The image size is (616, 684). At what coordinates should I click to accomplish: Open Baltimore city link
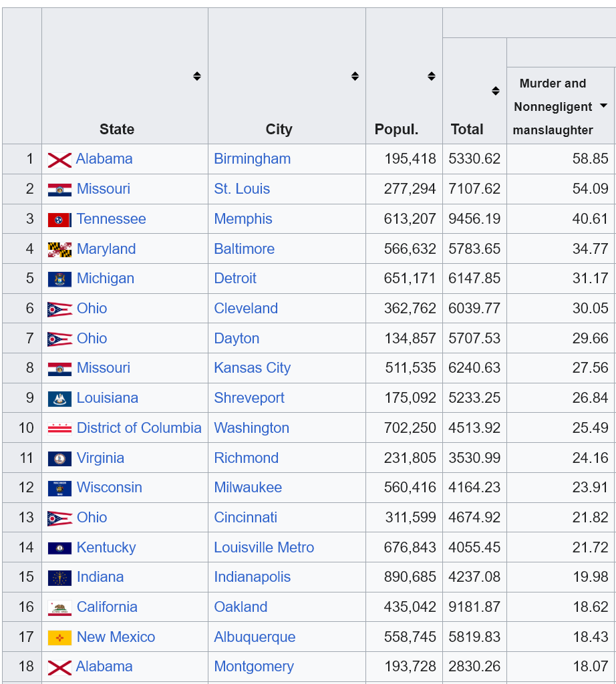tap(245, 248)
